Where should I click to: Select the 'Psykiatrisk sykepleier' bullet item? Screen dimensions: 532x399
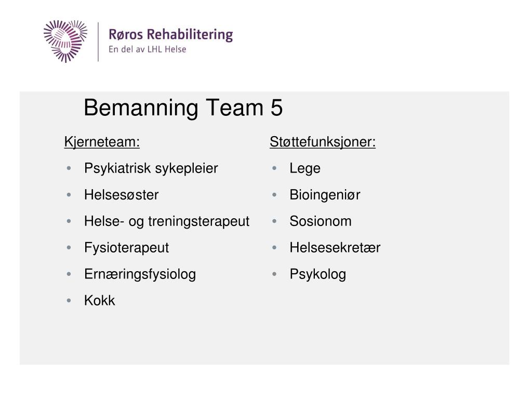tap(151, 168)
